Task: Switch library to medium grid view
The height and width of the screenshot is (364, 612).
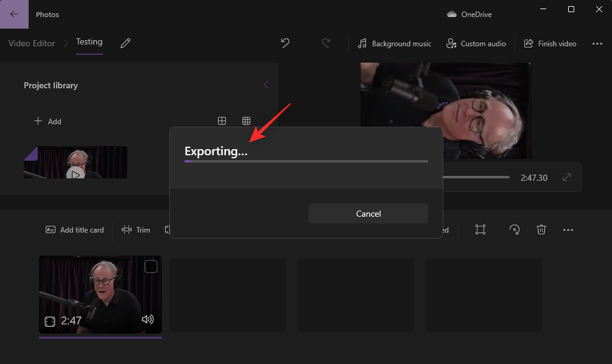Action: pyautogui.click(x=222, y=121)
